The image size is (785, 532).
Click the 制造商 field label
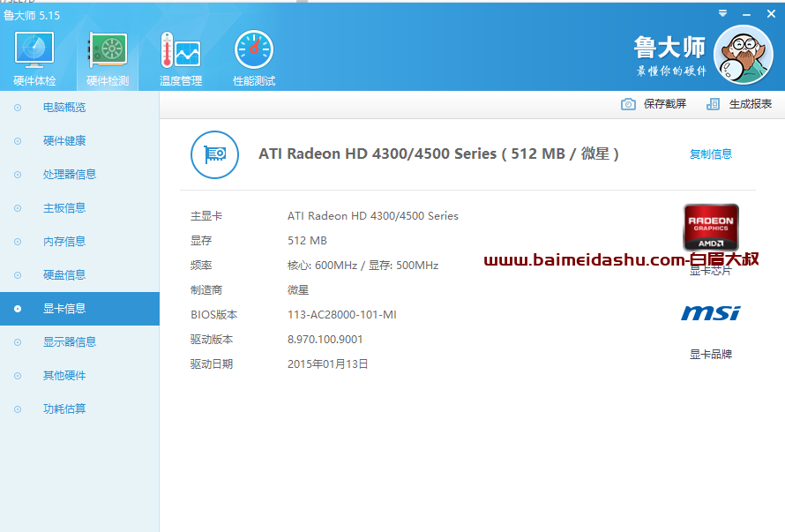pos(206,290)
